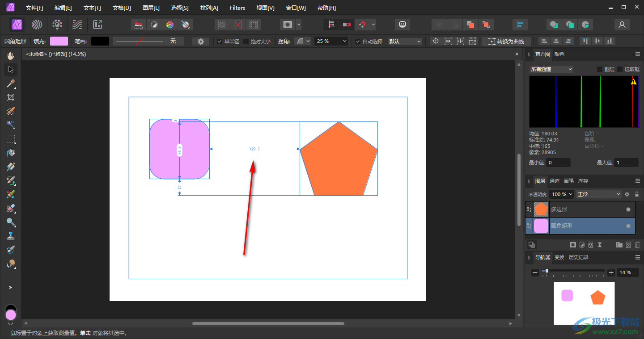644x339 pixels.
Task: Click the 最大值 input field
Action: [626, 163]
